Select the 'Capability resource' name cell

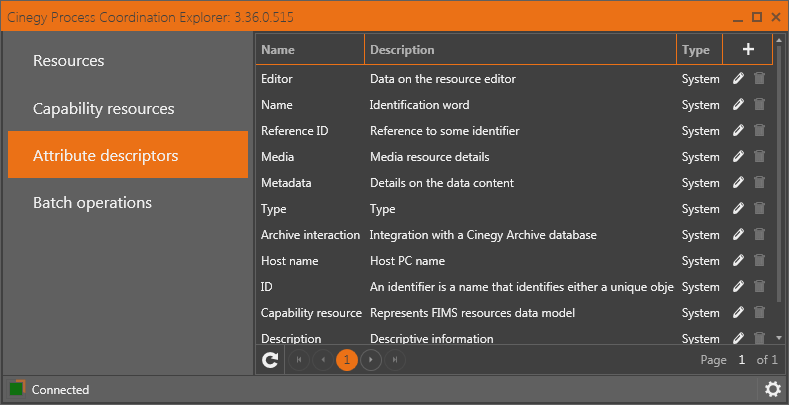point(311,313)
